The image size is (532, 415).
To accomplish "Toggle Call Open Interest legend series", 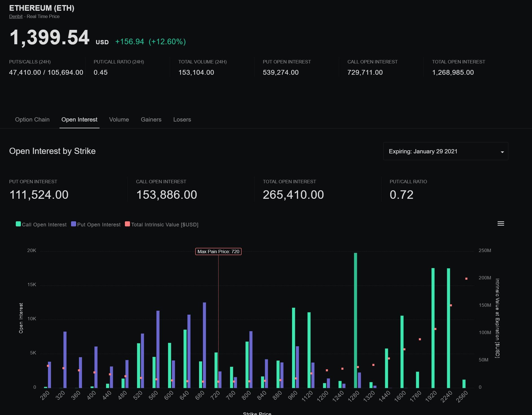I will pyautogui.click(x=41, y=224).
